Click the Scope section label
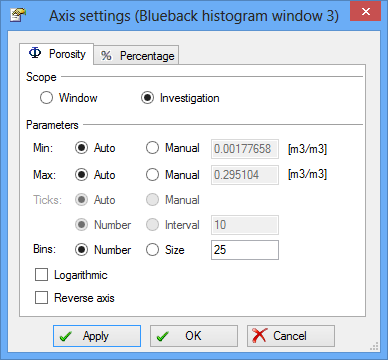Viewport: 388px width, 360px height. (x=41, y=77)
